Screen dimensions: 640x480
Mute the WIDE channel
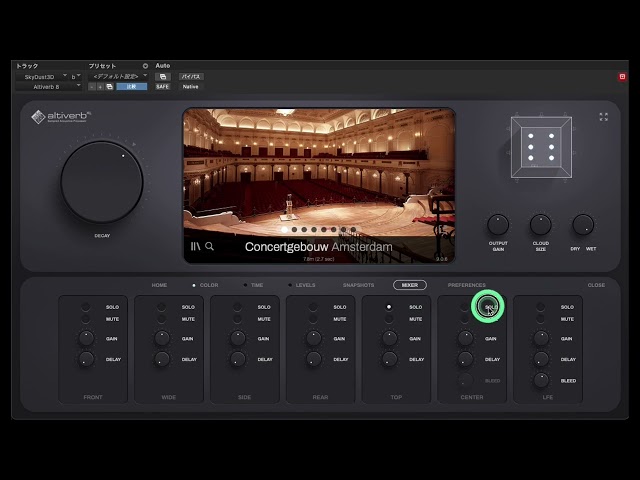pyautogui.click(x=161, y=319)
